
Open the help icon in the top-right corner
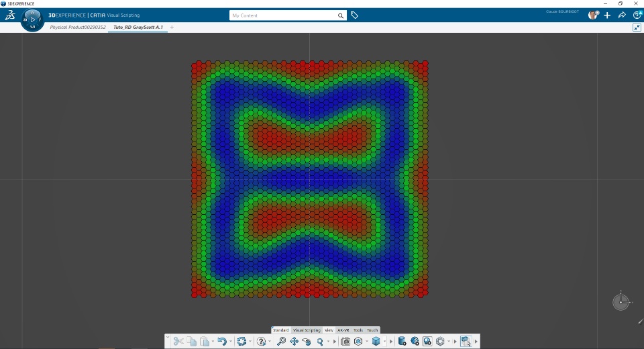click(x=637, y=15)
